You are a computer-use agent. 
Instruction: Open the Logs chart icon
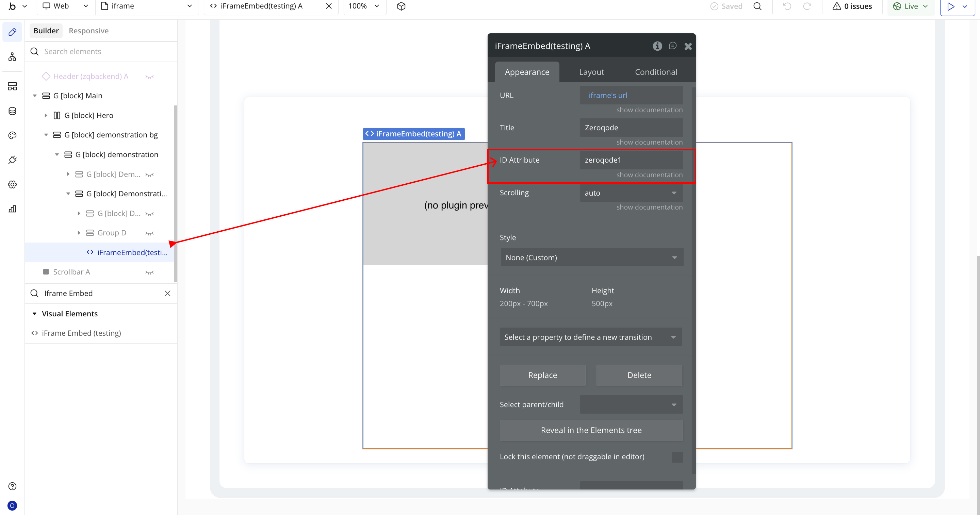point(12,209)
